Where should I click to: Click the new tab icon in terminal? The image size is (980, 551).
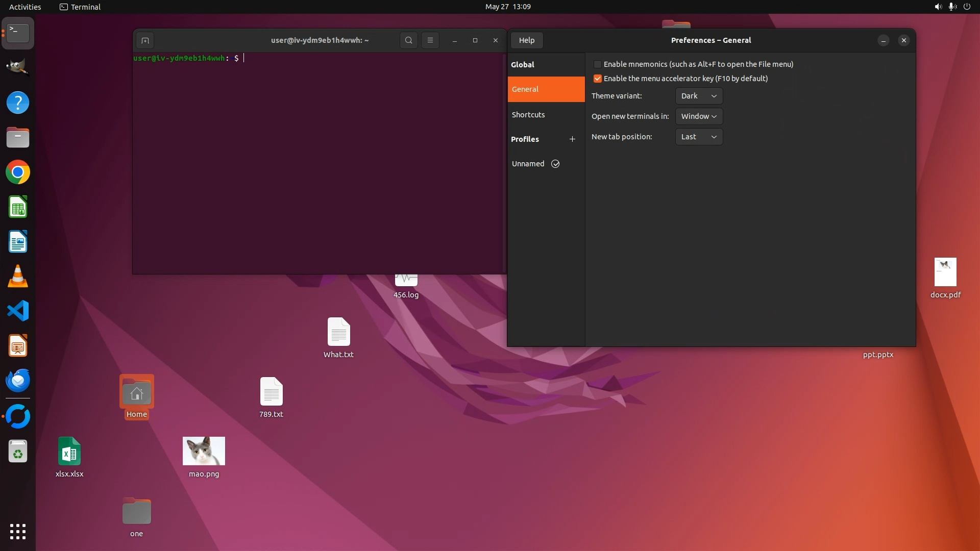[145, 40]
